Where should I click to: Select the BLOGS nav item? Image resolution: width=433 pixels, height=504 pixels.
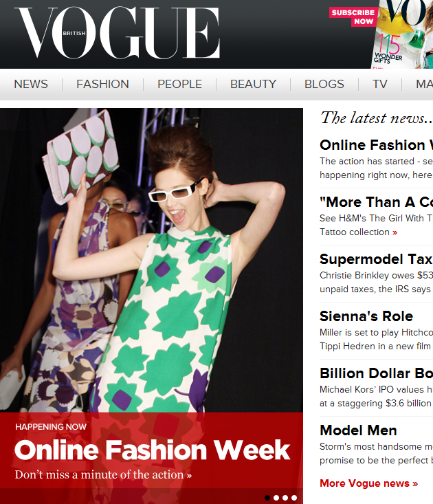click(x=324, y=84)
